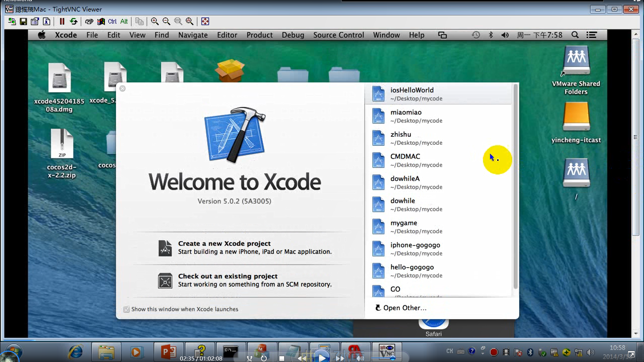
Task: Click the play button on video overlay
Action: (x=322, y=357)
